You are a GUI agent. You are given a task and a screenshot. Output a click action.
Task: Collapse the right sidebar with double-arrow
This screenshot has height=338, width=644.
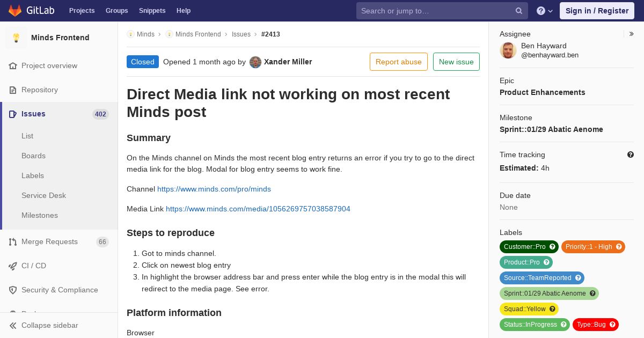632,34
